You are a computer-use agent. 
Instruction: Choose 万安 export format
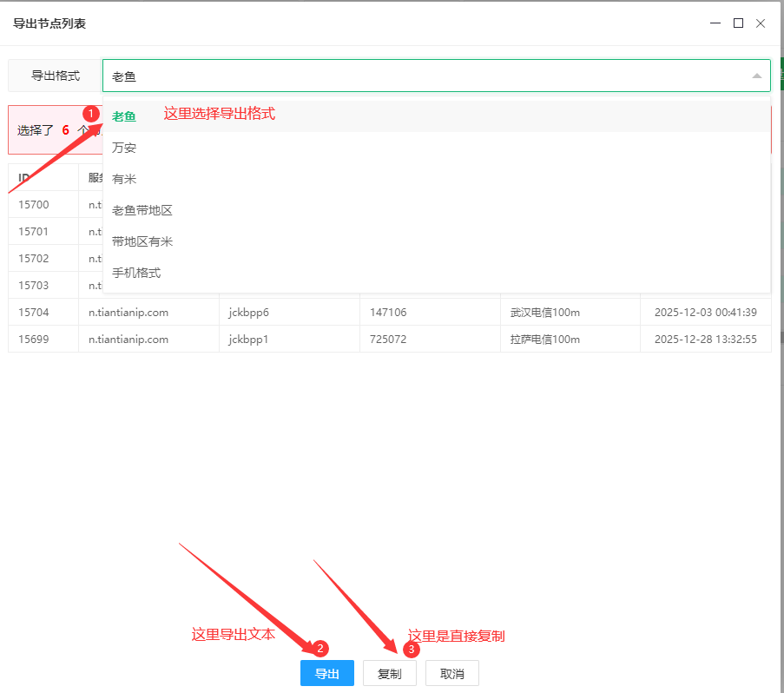[124, 148]
